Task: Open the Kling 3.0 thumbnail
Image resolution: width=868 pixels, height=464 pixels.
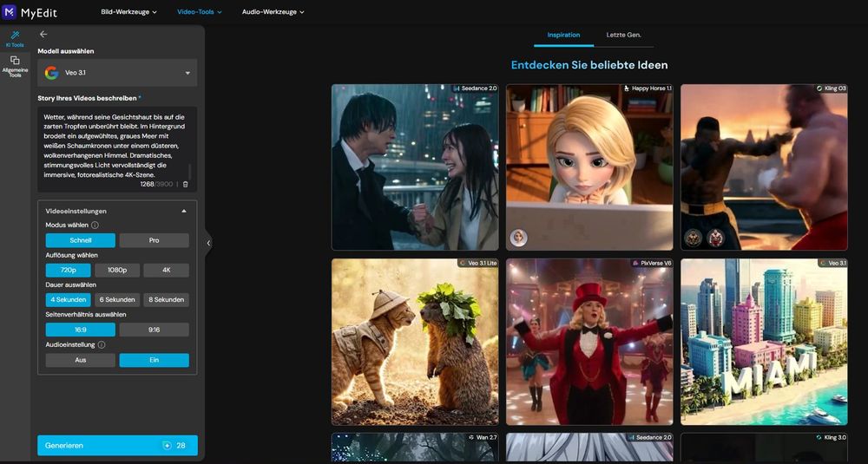Action: (x=764, y=448)
